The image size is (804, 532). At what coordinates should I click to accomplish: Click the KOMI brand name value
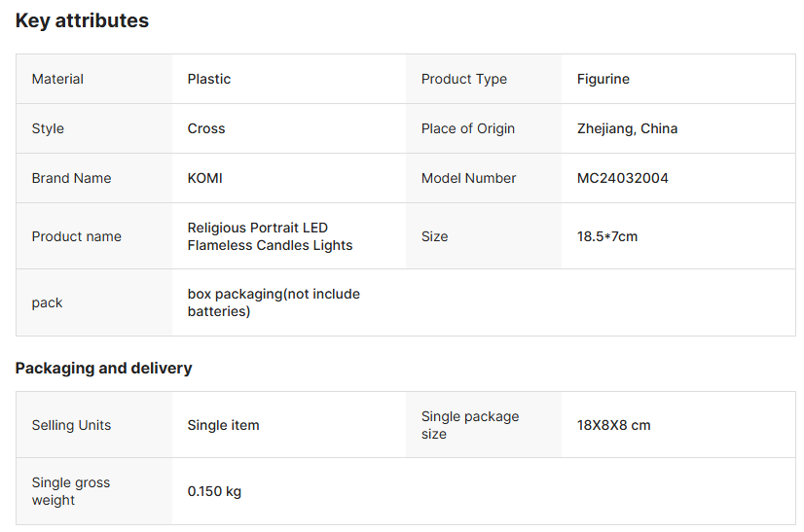(204, 178)
